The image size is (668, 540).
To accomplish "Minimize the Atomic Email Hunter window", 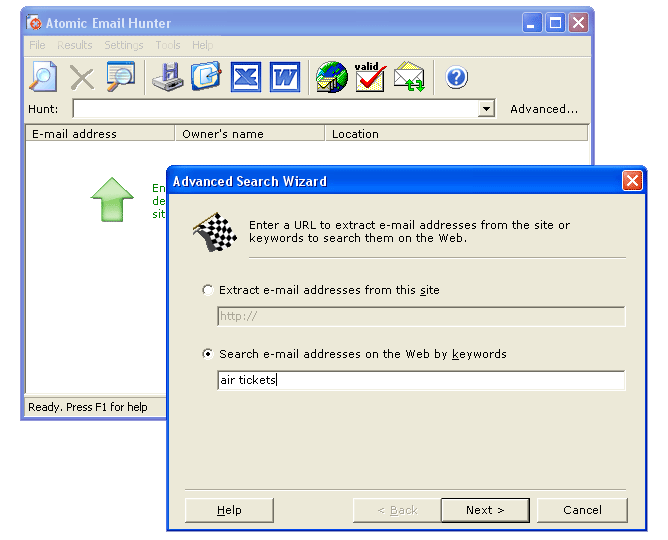I will pos(532,23).
